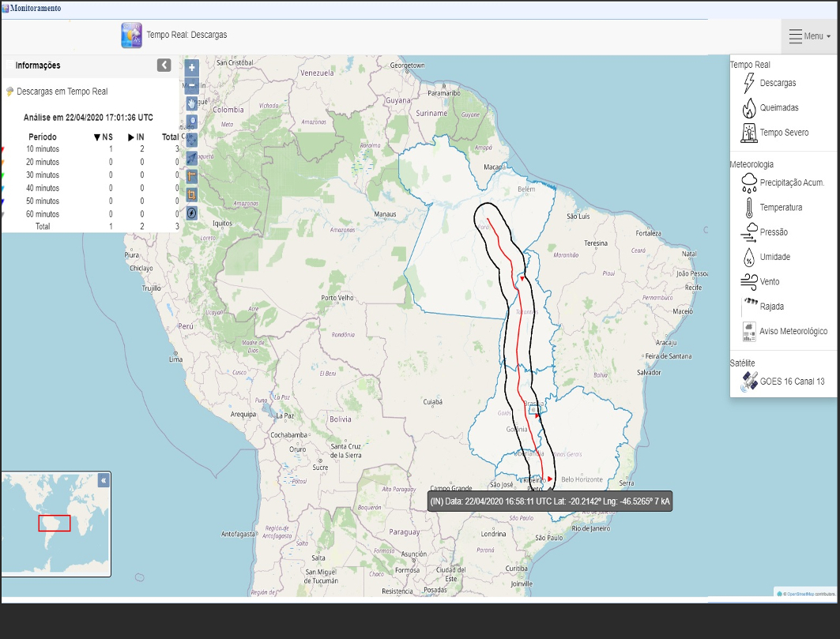The height and width of the screenshot is (639, 840).
Task: Click the Tempo Severo siren icon
Action: click(x=749, y=133)
